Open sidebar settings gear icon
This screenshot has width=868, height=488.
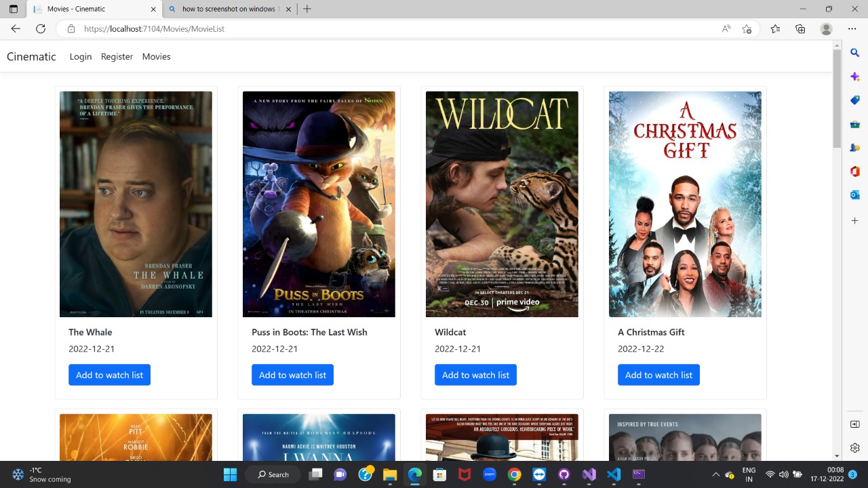point(854,448)
